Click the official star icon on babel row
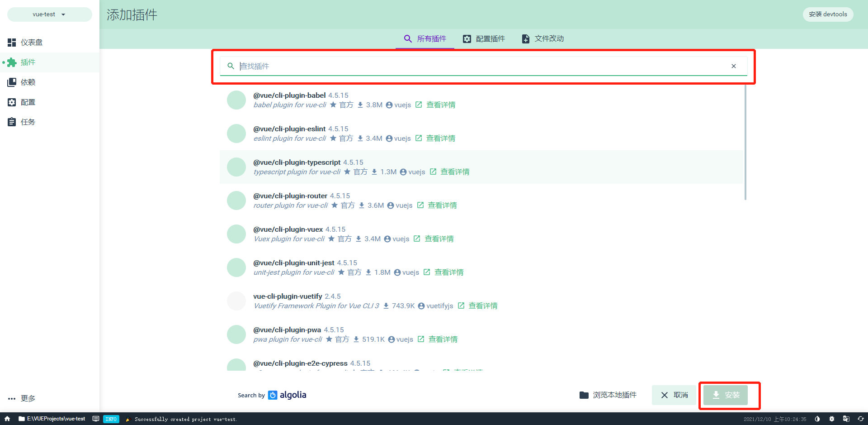The image size is (868, 425). point(333,105)
